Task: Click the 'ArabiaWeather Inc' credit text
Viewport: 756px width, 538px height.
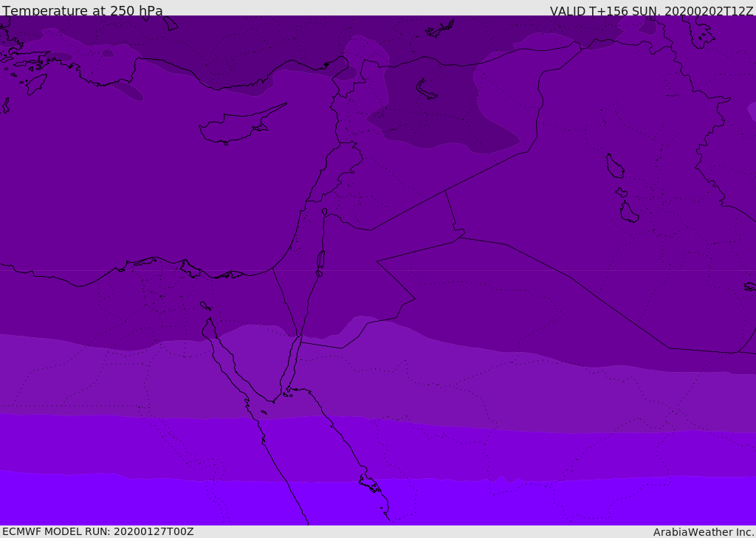Action: [703, 532]
